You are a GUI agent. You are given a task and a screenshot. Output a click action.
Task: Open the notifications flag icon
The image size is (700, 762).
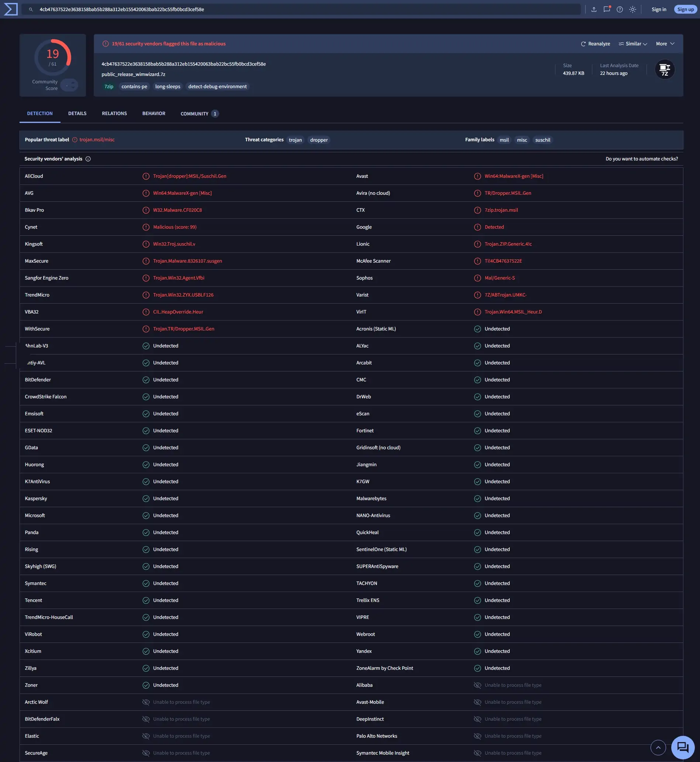click(x=607, y=10)
